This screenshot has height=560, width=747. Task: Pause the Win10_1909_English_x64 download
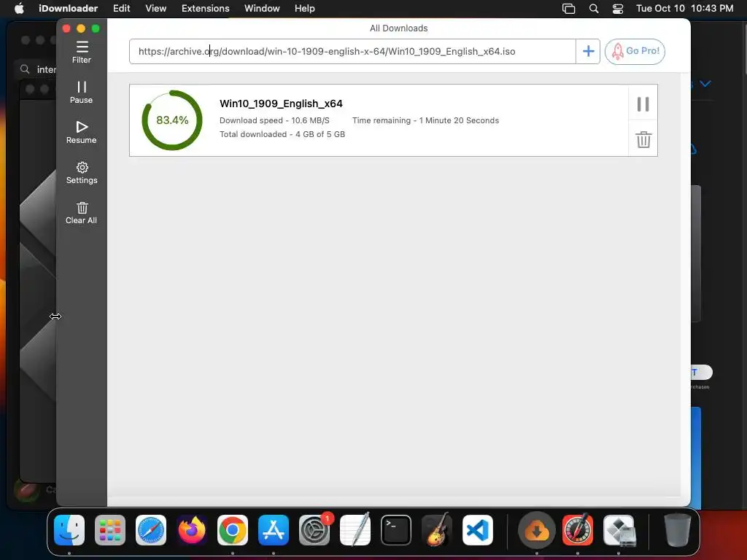point(643,104)
